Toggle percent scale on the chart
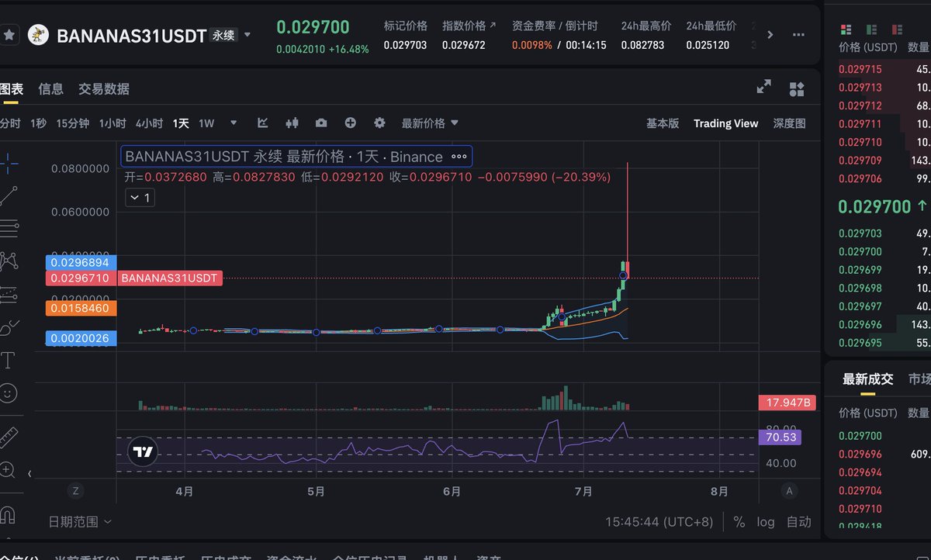 point(739,522)
